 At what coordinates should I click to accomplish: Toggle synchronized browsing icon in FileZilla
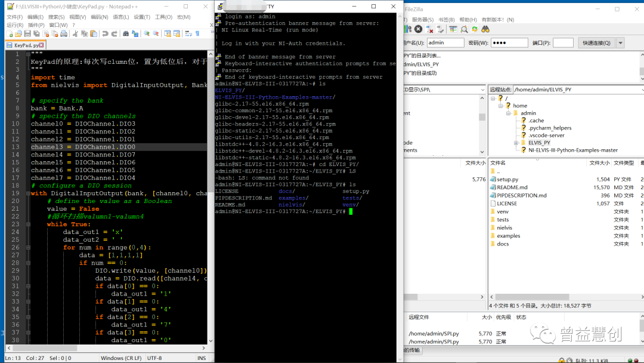pos(475,29)
